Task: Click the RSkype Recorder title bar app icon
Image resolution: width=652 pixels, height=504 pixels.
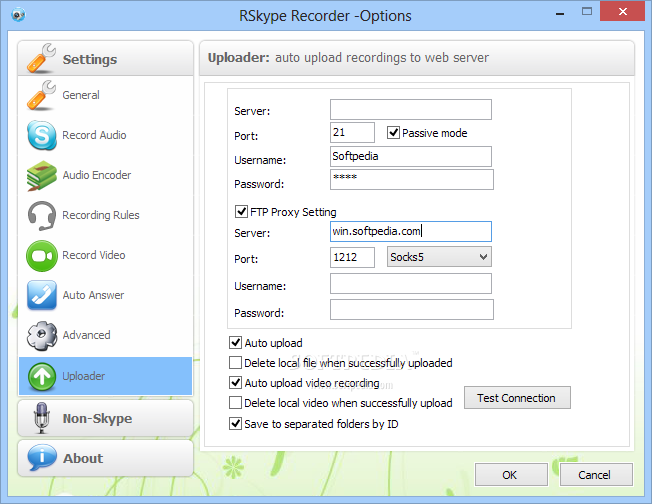Action: (x=18, y=15)
